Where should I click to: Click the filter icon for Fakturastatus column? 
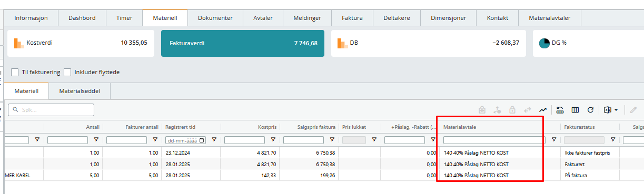(x=613, y=140)
